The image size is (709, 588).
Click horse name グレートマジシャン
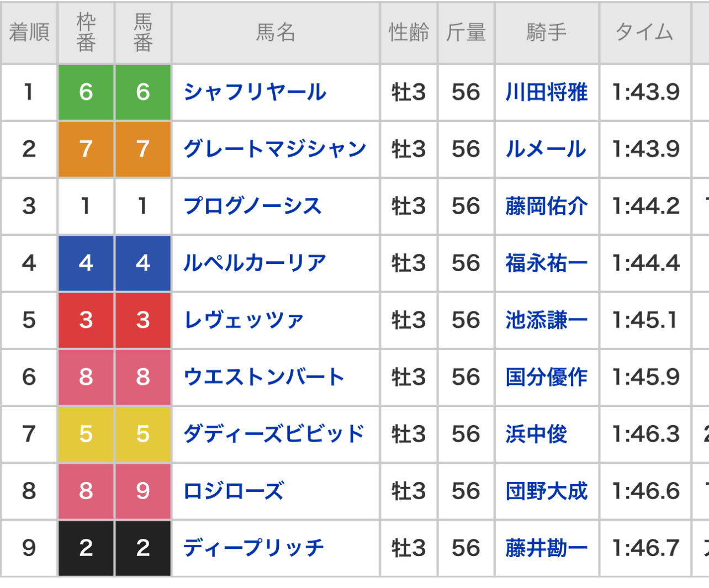pos(274,149)
